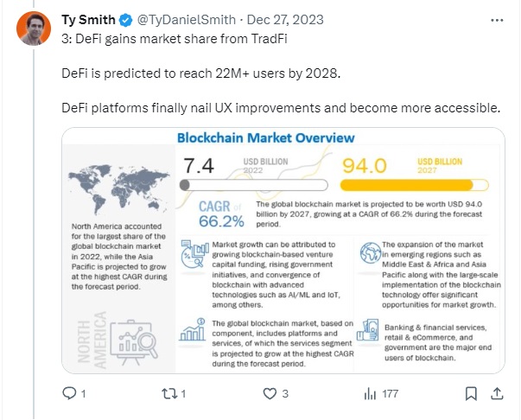Open the @TyDanielSmith handle link

(x=187, y=20)
